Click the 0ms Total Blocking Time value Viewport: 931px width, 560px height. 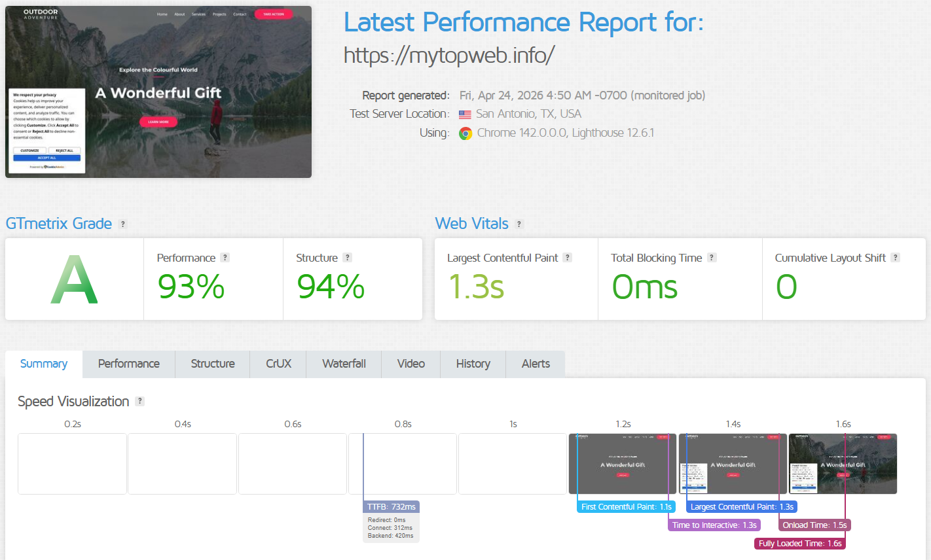(645, 287)
